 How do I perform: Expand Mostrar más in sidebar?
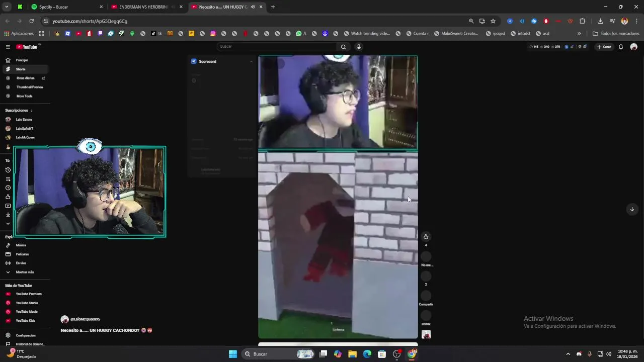coord(24,272)
